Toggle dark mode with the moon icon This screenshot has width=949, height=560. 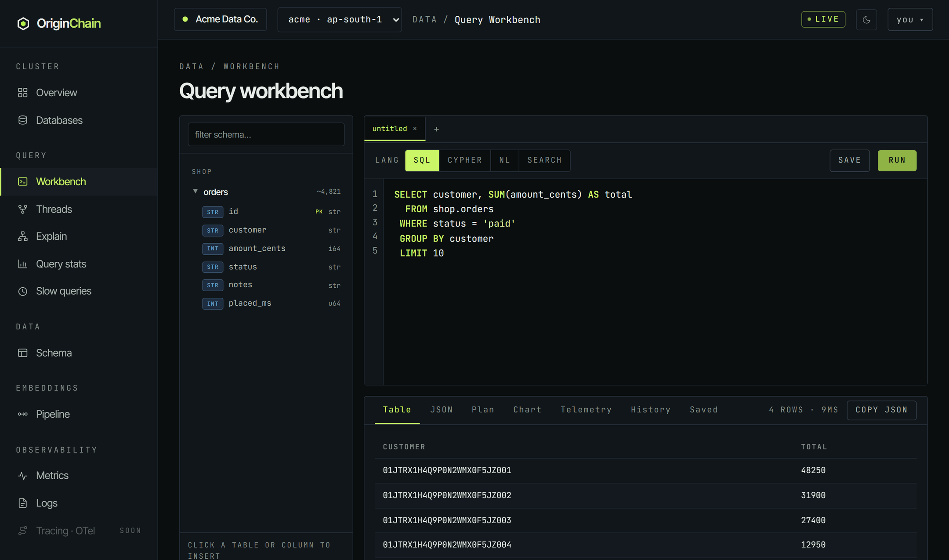pyautogui.click(x=866, y=20)
